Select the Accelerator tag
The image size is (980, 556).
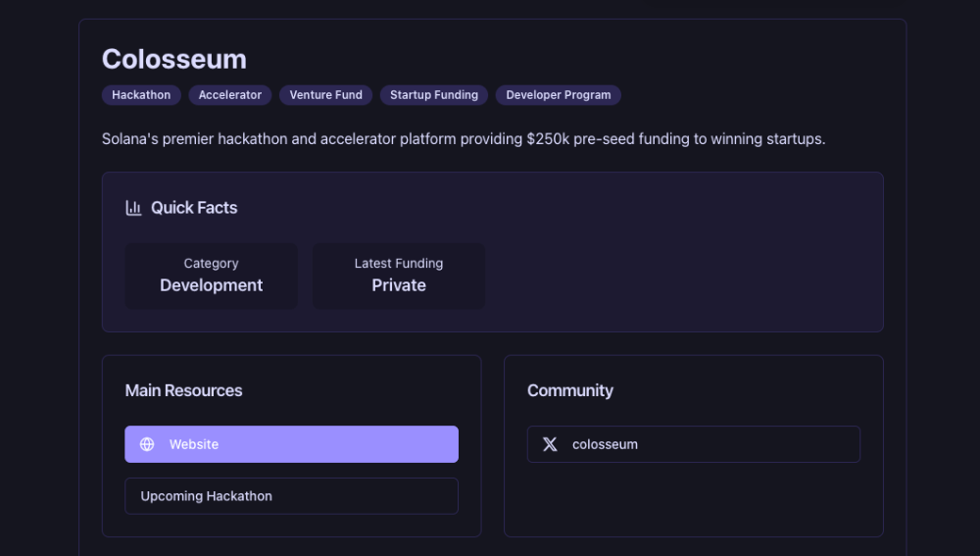pyautogui.click(x=230, y=95)
